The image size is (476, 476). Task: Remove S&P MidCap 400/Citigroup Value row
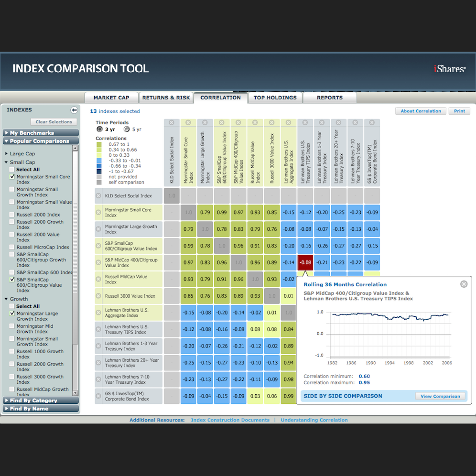coord(98,262)
